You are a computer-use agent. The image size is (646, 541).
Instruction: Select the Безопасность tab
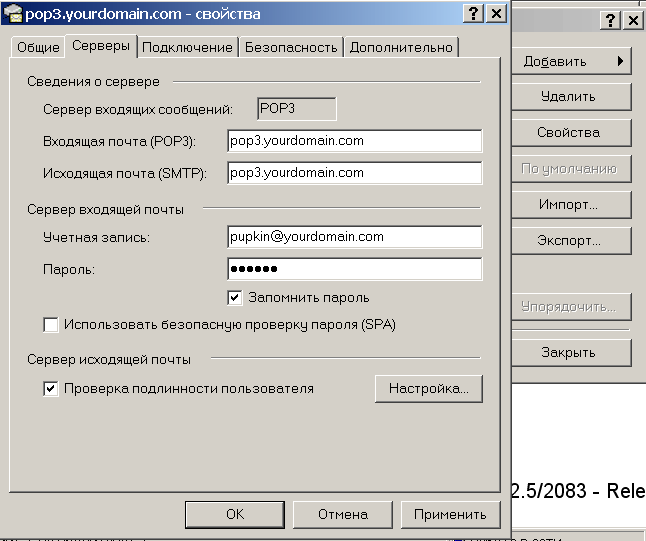(289, 47)
